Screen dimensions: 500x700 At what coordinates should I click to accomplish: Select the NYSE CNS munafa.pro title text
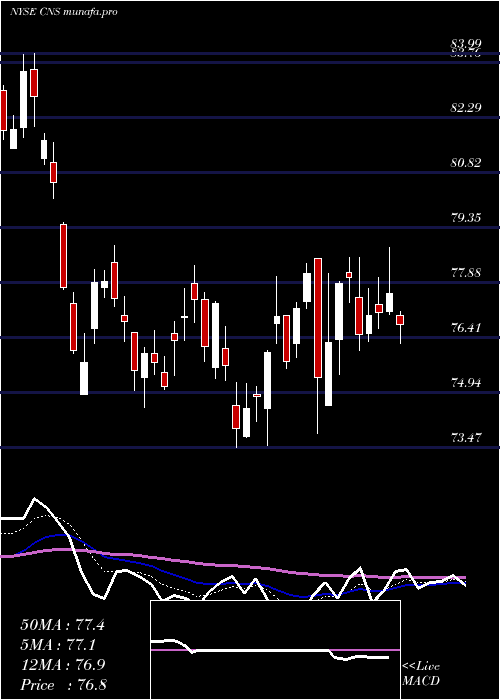(x=64, y=12)
